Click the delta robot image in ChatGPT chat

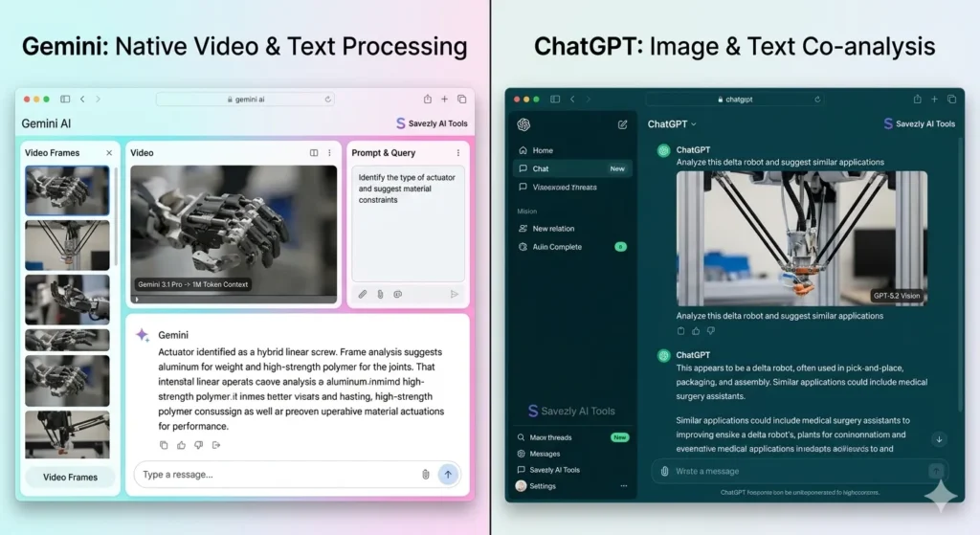[802, 238]
